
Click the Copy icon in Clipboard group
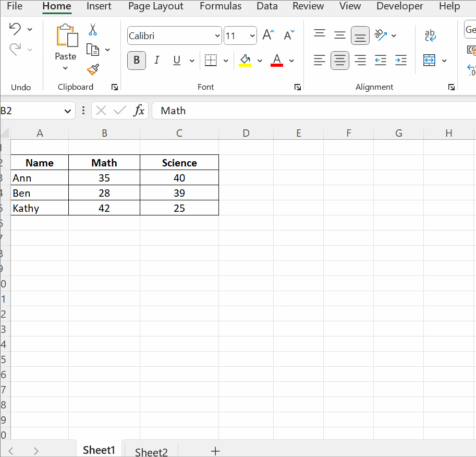(x=92, y=49)
